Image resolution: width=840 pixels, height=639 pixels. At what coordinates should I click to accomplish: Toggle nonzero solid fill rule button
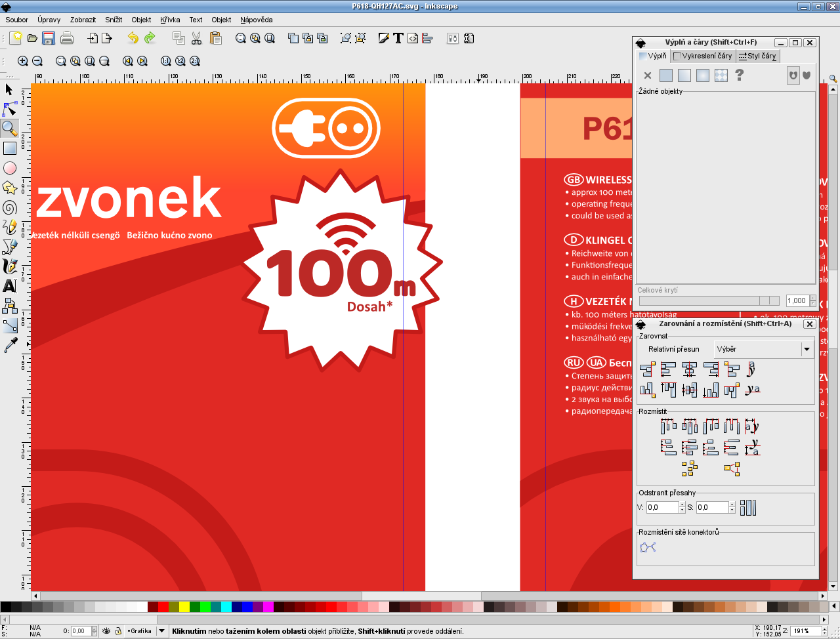(807, 75)
